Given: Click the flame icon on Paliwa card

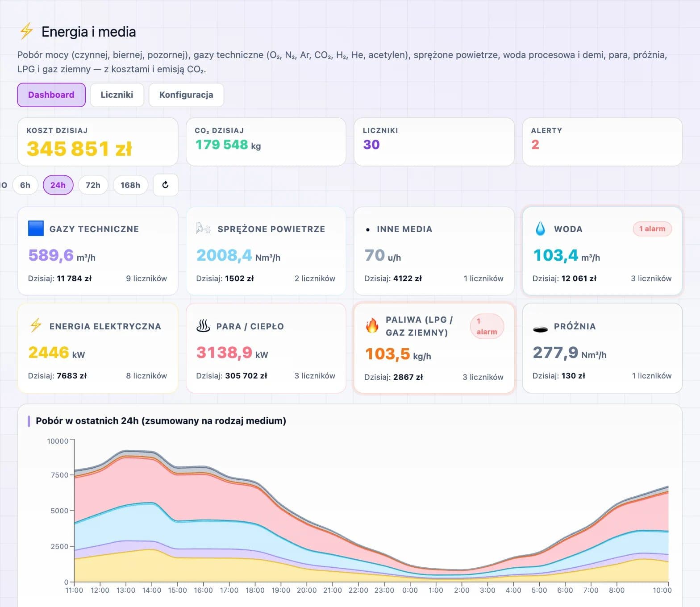Looking at the screenshot, I should pos(372,326).
